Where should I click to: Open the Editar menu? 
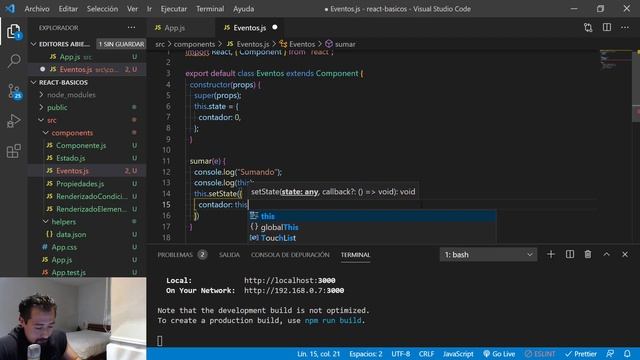(68, 9)
